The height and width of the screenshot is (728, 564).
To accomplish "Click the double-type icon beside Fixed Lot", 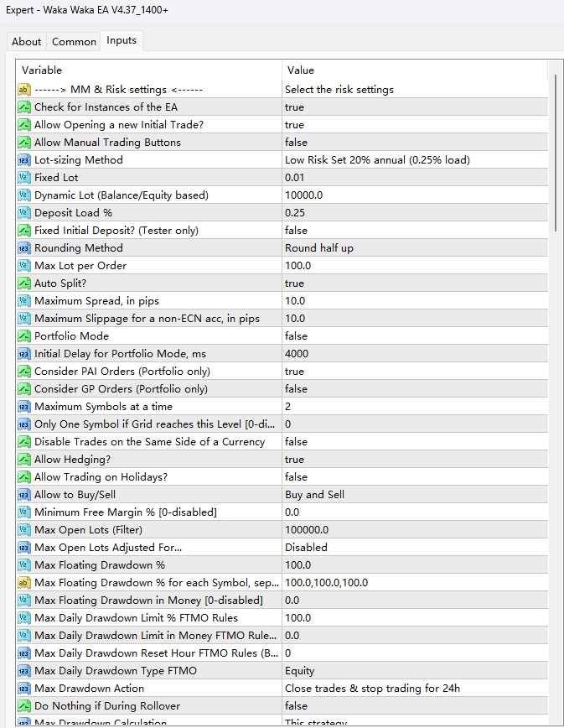I will pos(24,178).
